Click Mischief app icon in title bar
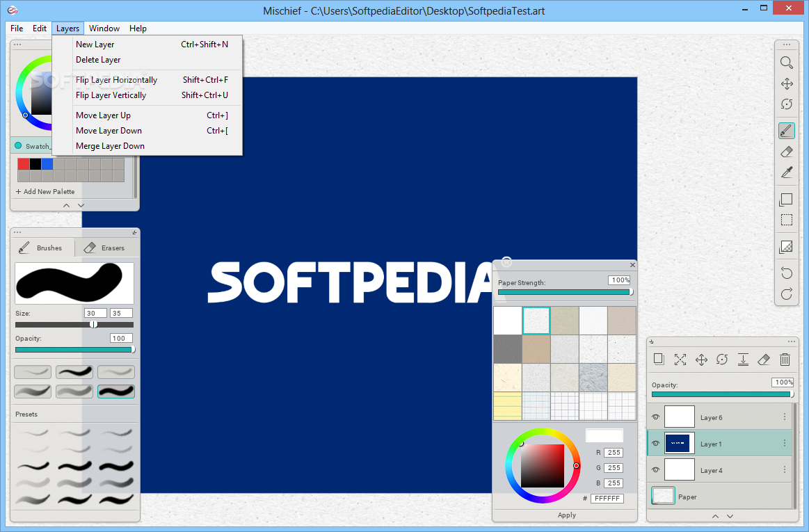Viewport: 809px width, 532px height. tap(13, 10)
